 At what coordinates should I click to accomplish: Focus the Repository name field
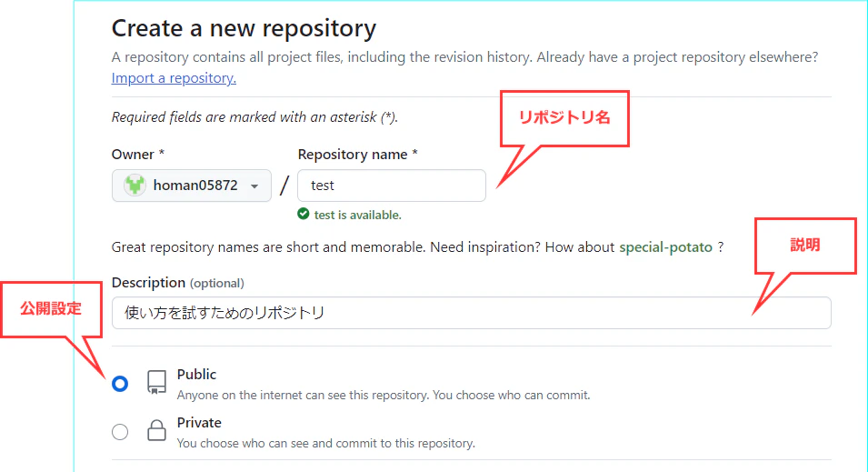click(x=392, y=186)
